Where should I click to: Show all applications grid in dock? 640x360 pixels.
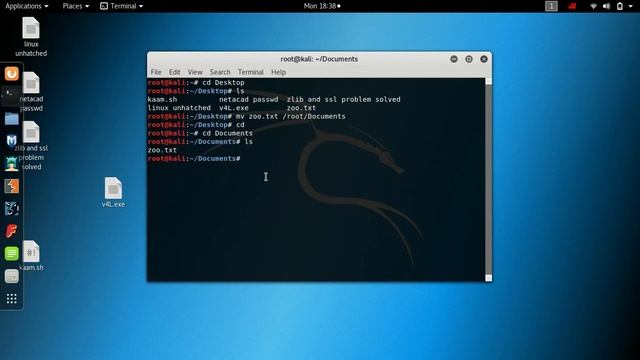click(11, 299)
